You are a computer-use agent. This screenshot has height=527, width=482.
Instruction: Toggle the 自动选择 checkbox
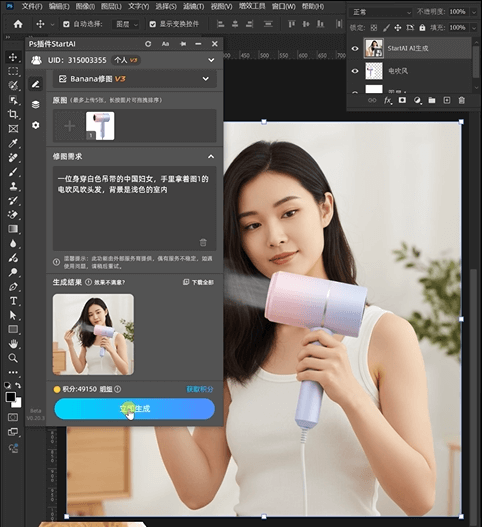pyautogui.click(x=66, y=24)
